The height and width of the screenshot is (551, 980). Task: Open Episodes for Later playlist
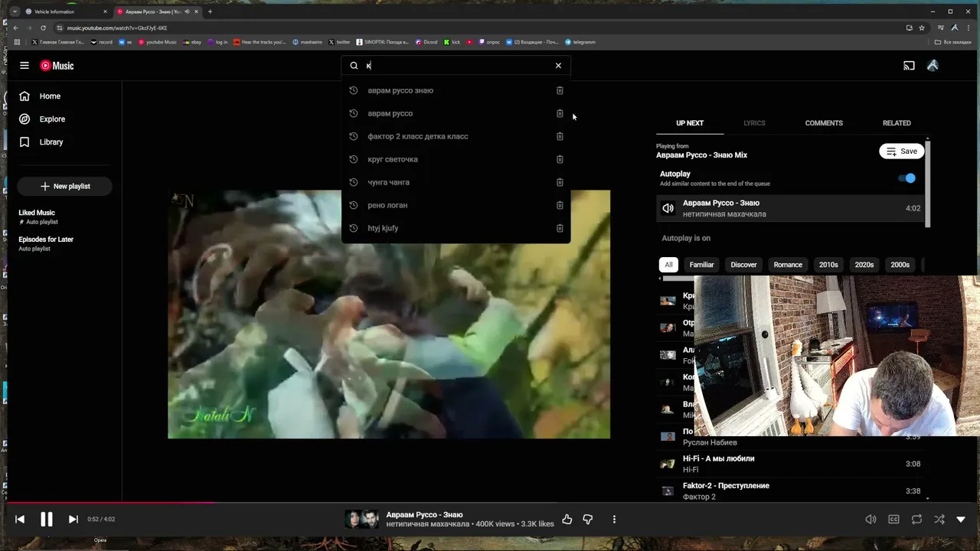46,240
